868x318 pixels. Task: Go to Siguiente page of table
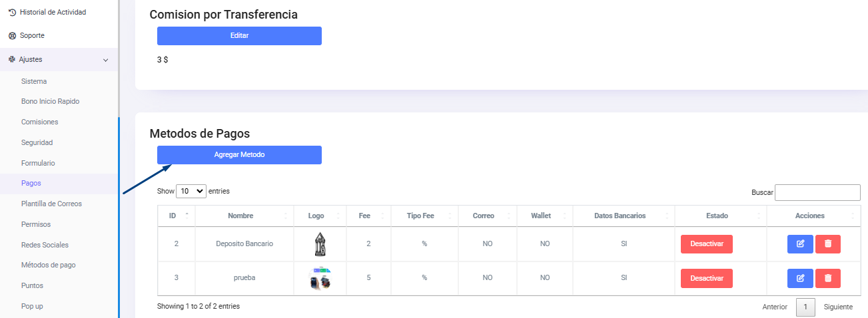[x=838, y=307]
